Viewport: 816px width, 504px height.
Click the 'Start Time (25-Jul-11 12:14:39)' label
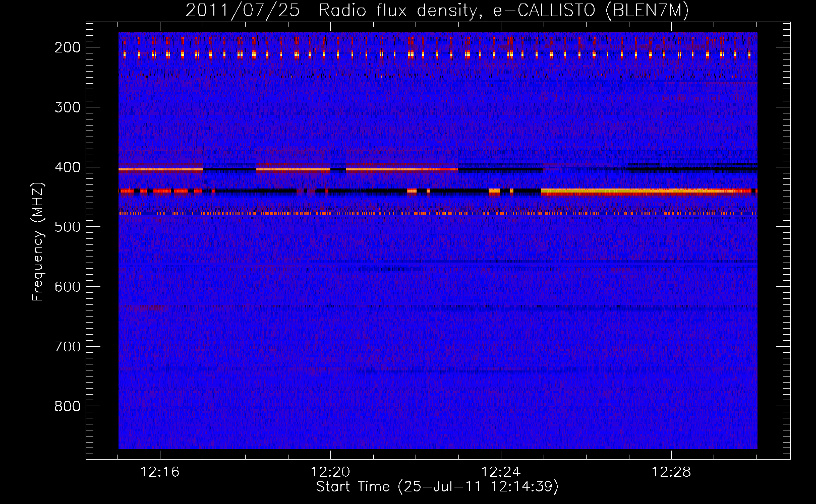pos(437,487)
